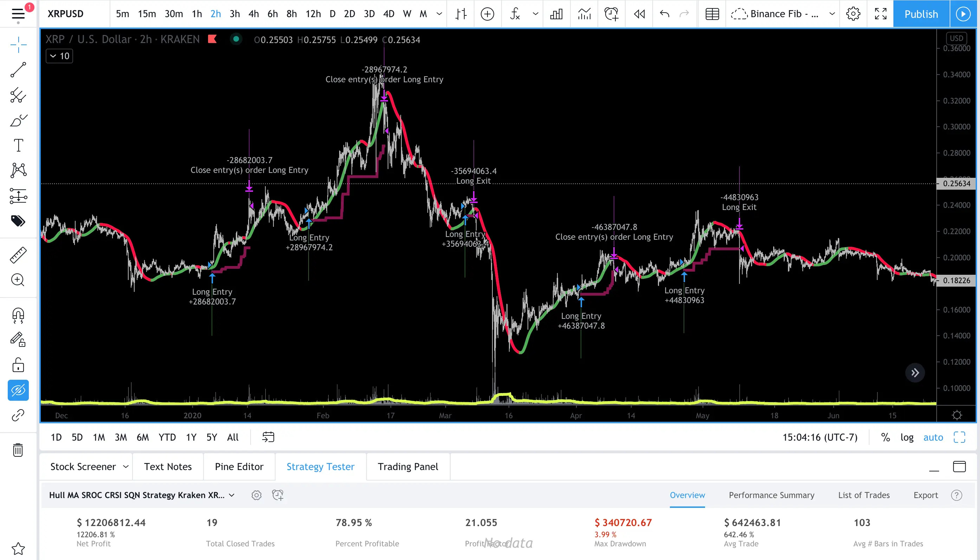Select the text annotation tool
Viewport: 980px width, 560px height.
pos(18,145)
